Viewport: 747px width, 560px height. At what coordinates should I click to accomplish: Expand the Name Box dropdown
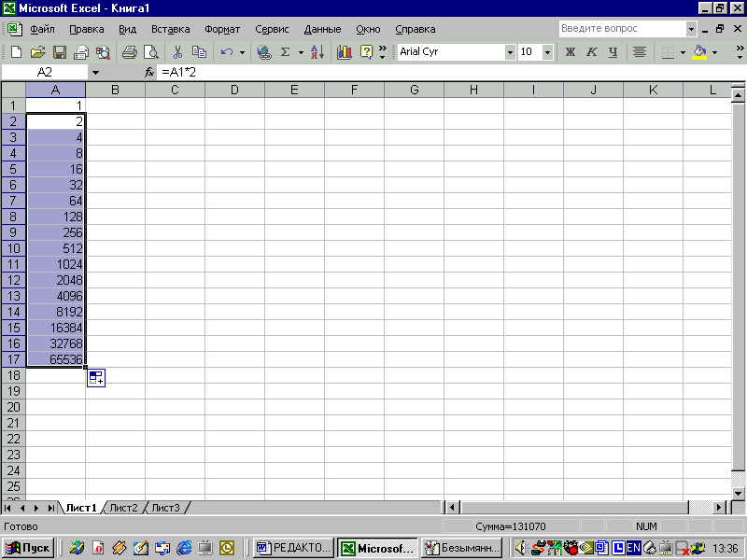(95, 73)
